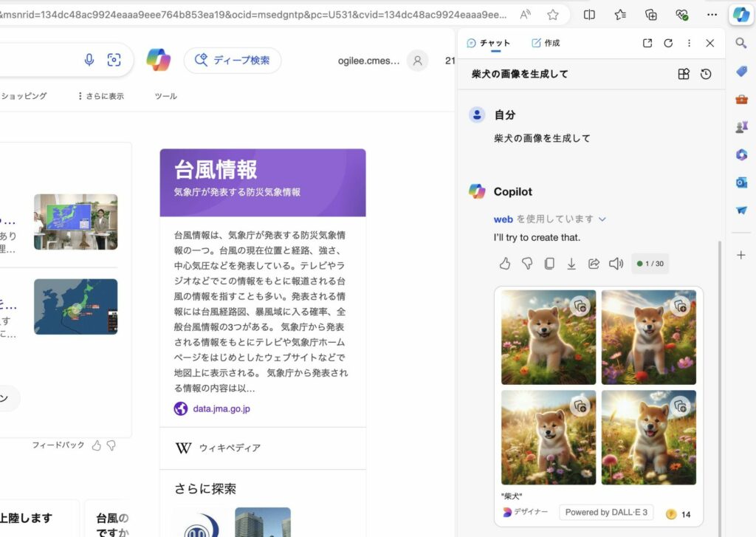
Task: Toggle favorite star in address bar
Action: click(x=553, y=15)
